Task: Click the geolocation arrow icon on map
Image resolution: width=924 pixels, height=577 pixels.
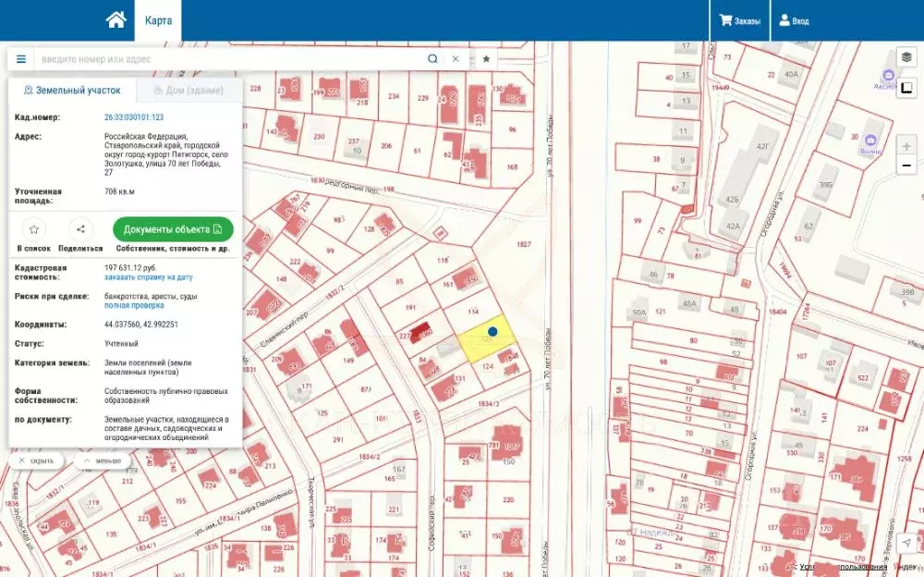Action: coord(906,543)
